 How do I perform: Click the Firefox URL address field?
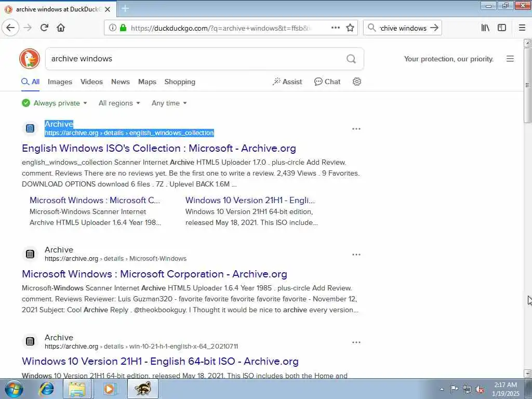click(x=220, y=28)
